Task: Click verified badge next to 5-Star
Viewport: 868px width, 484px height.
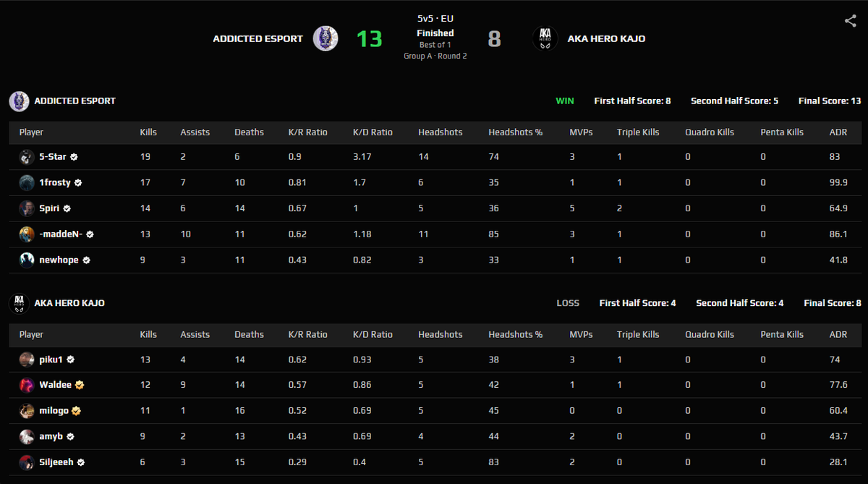Action: click(74, 157)
